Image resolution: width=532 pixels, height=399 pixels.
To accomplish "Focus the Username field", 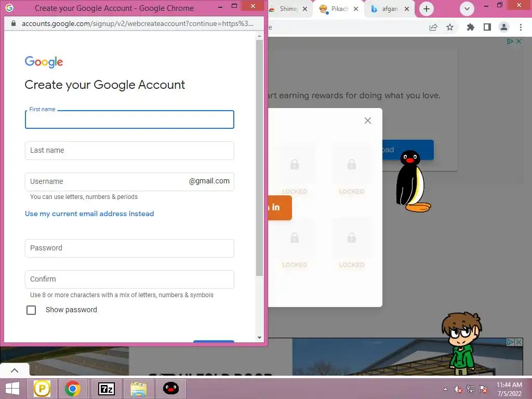I will click(x=129, y=181).
